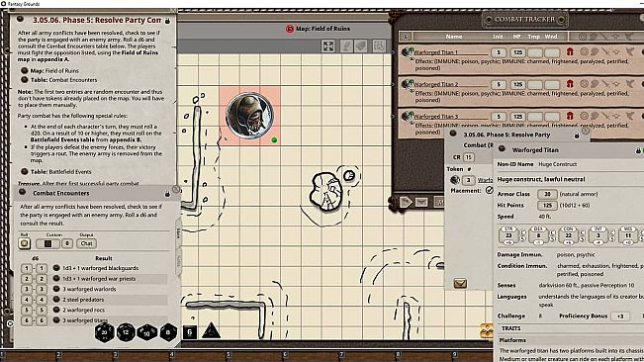Edit the Proficiency Bonus field showing +3

620,317
